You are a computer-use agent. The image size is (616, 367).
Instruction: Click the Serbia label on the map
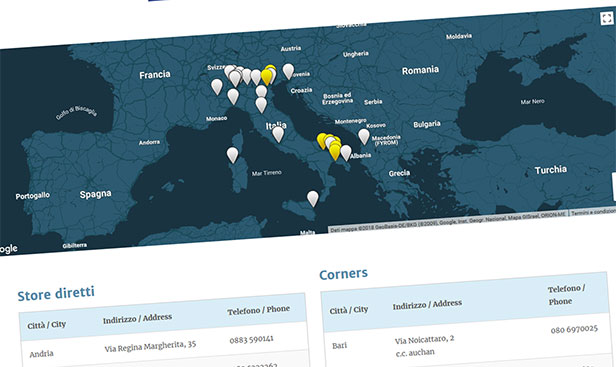click(373, 102)
